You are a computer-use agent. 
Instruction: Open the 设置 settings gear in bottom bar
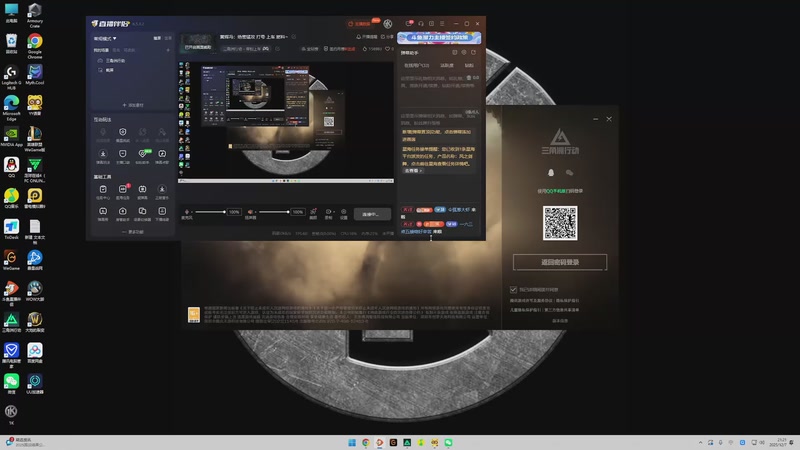tap(344, 213)
